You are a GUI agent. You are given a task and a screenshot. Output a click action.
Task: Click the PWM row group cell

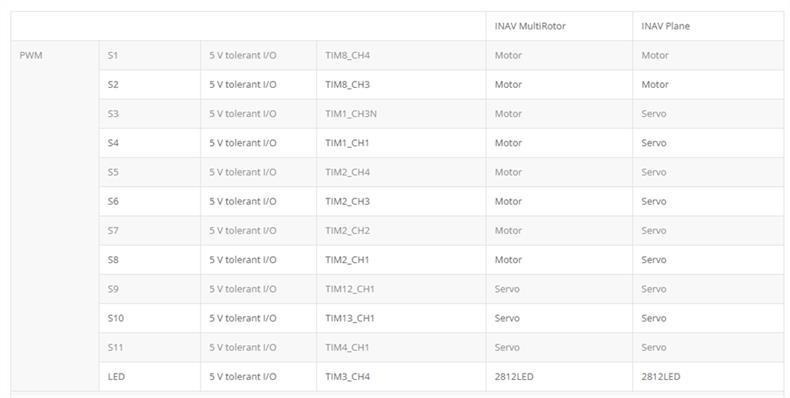point(55,216)
